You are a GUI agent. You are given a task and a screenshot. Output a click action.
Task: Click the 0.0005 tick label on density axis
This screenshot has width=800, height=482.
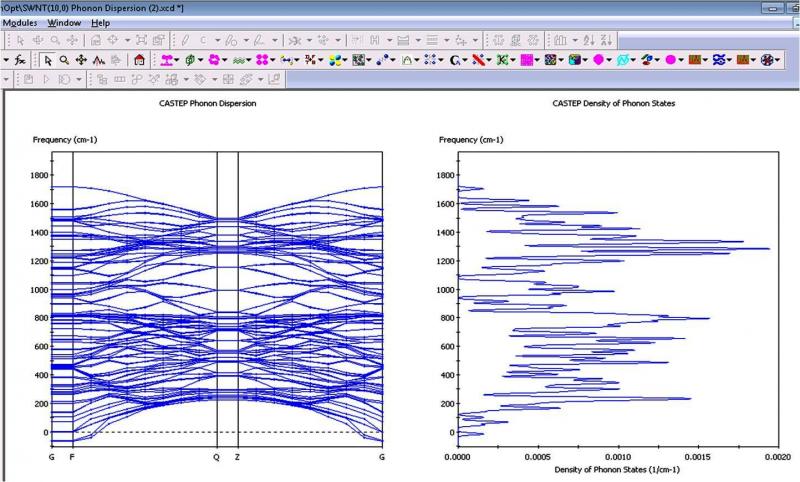coord(538,457)
